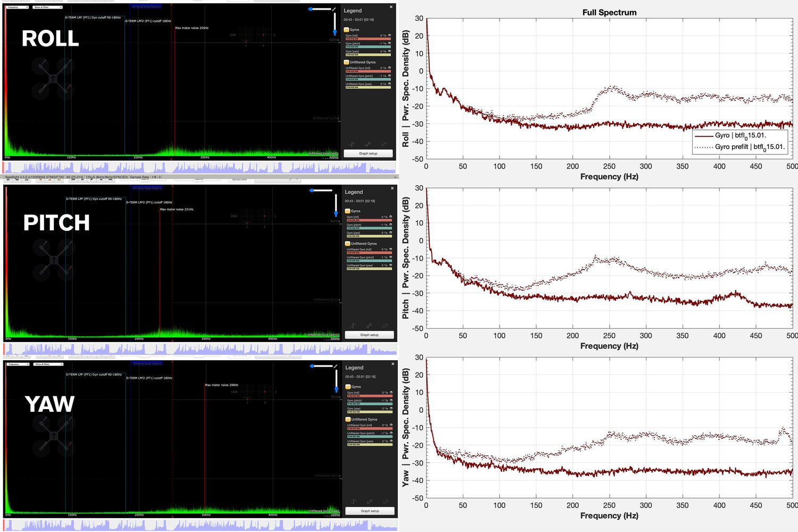Click Gyros folder icon in YAW legend

pos(348,387)
